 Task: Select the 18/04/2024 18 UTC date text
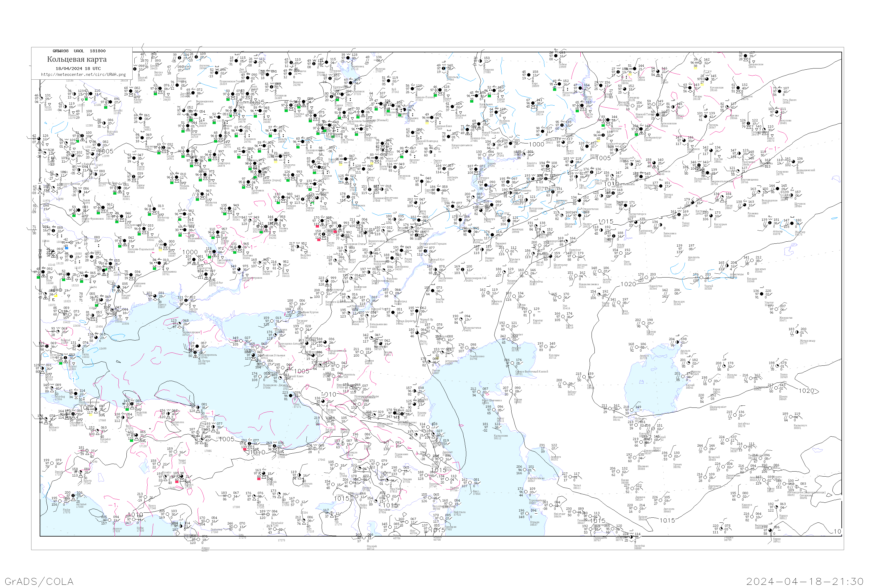pyautogui.click(x=78, y=69)
